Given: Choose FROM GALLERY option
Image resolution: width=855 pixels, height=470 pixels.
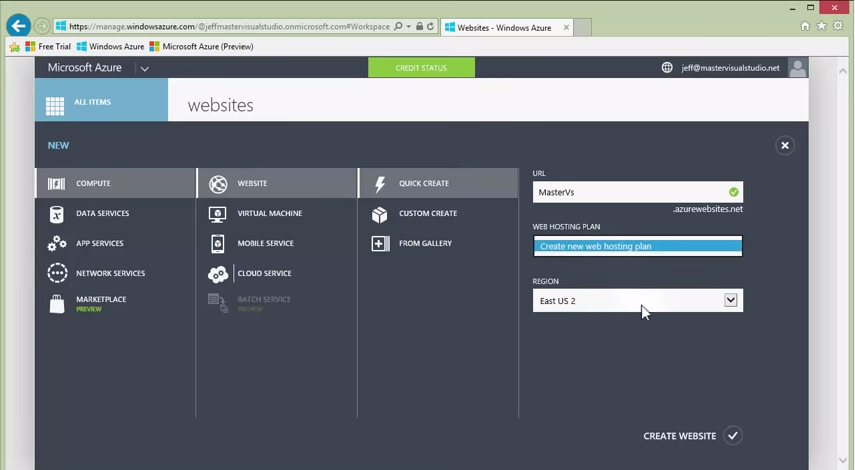Looking at the screenshot, I should 438,244.
